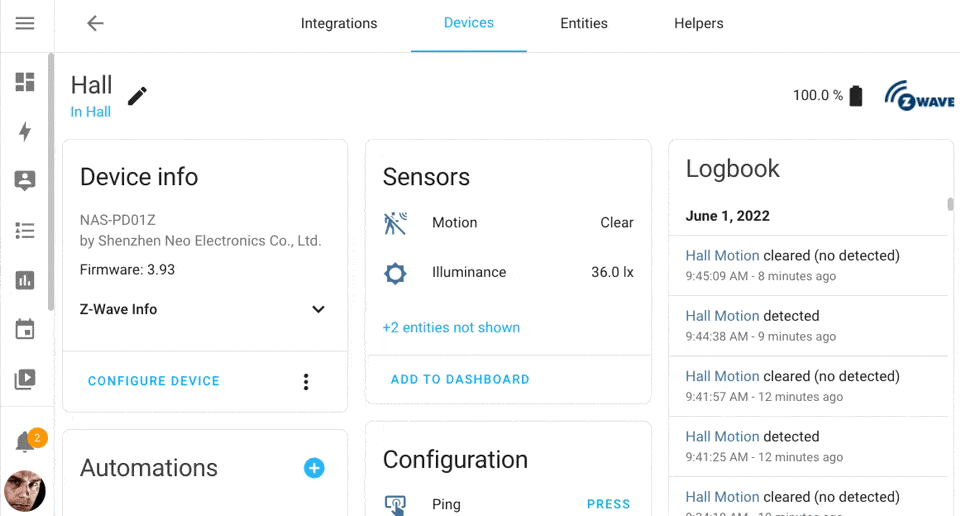Open the hamburger sidebar menu
Viewport: 960px width, 516px height.
[x=25, y=24]
